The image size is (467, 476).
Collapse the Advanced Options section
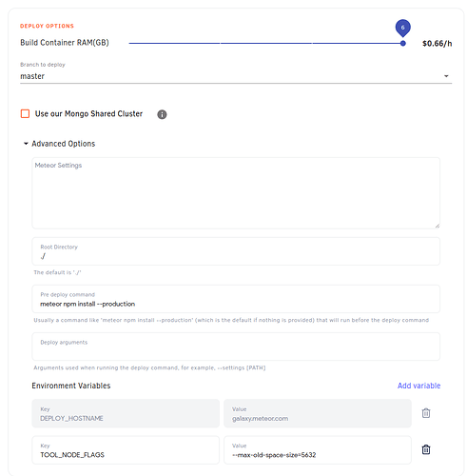[x=59, y=144]
